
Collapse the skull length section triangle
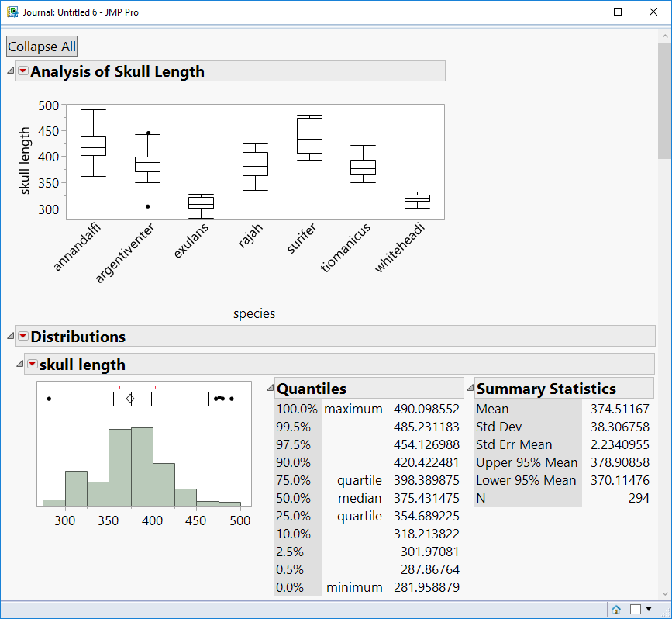19,364
